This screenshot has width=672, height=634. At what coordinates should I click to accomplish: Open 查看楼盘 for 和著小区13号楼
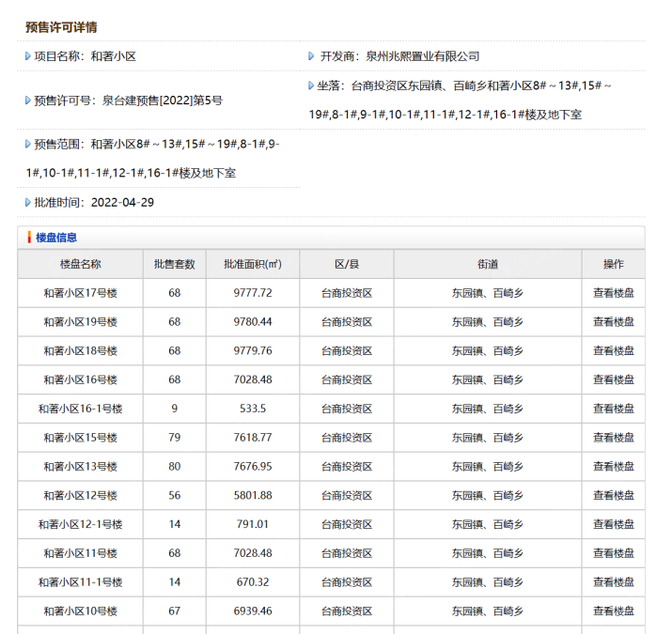click(614, 467)
